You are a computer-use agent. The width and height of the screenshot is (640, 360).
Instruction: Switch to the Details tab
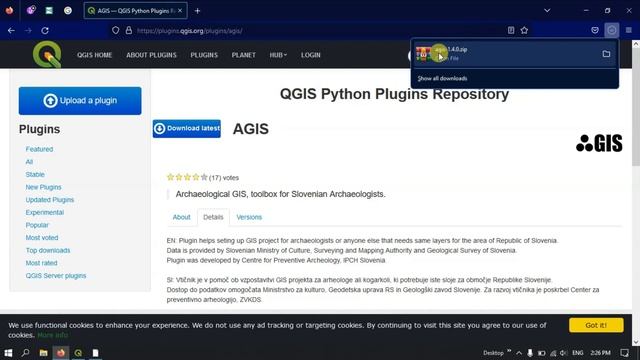pos(213,217)
